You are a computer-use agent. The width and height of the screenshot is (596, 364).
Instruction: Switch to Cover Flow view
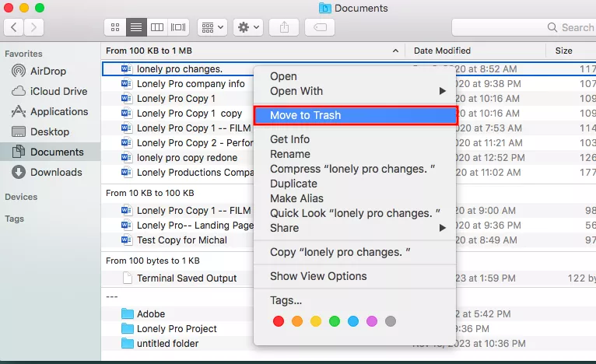[x=178, y=26]
